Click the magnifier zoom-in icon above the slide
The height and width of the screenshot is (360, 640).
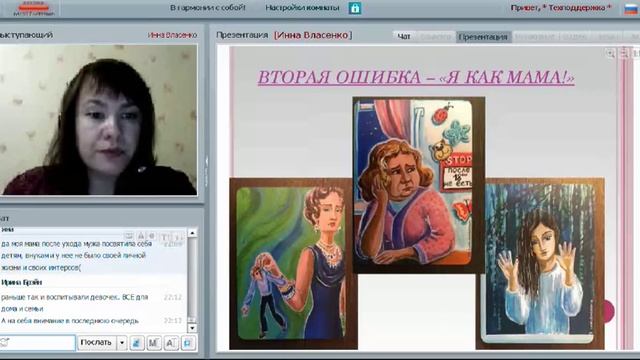click(x=611, y=53)
